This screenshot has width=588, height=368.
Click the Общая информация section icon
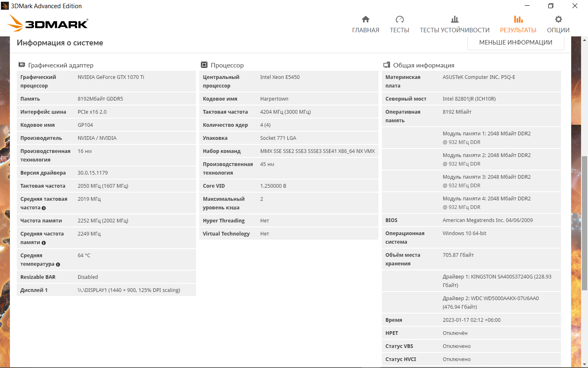(387, 65)
